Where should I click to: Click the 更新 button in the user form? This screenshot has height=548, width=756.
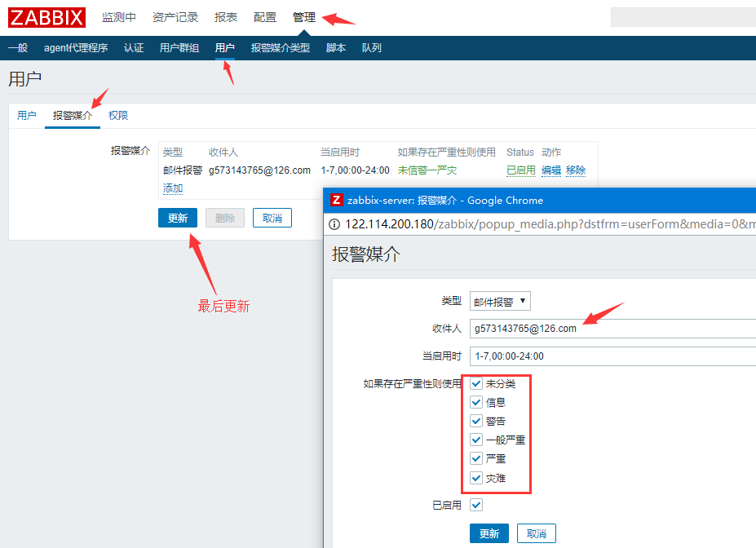178,218
